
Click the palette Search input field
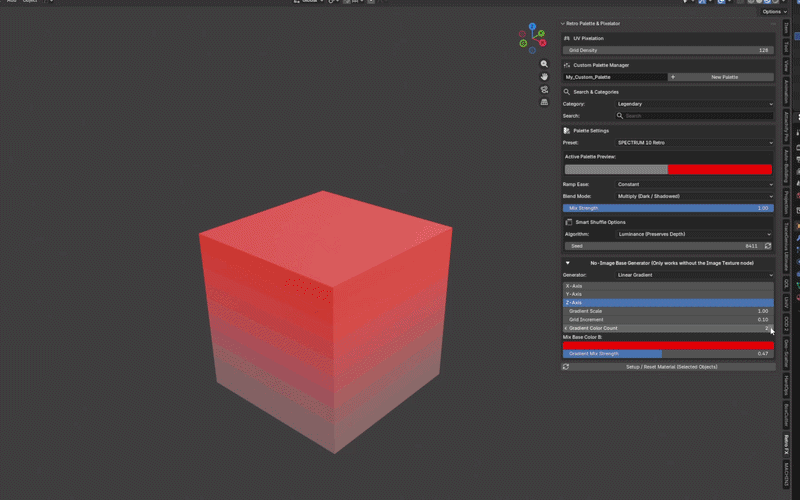694,116
